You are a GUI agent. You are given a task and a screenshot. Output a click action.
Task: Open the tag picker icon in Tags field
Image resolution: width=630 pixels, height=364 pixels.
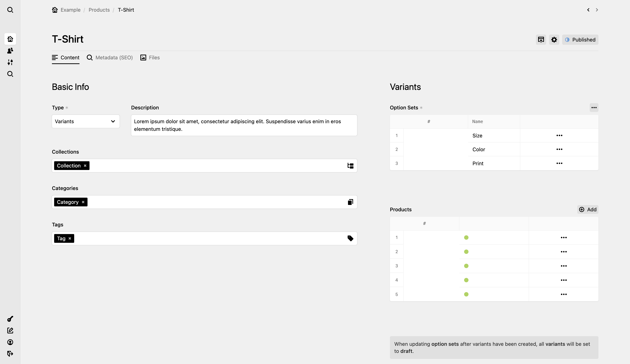click(350, 238)
